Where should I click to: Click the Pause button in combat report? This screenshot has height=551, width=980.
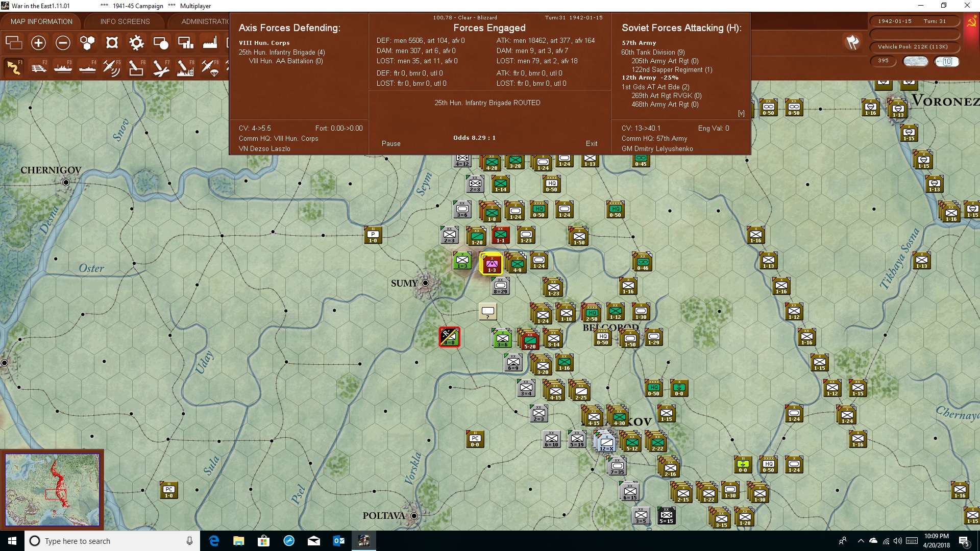click(391, 144)
